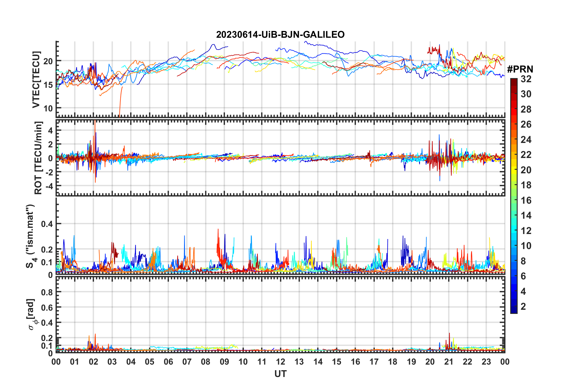Click the VTEC[TECU] y-axis label
The height and width of the screenshot is (392, 561).
click(x=36, y=80)
